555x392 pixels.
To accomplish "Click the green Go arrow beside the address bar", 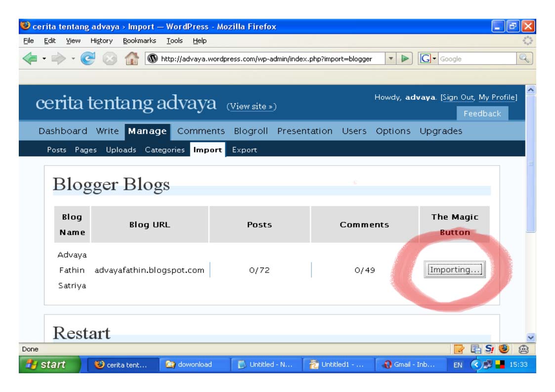I will pos(405,58).
